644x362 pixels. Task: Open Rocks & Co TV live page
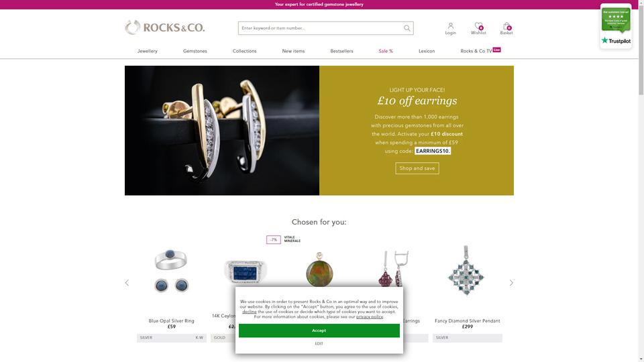[x=480, y=50]
